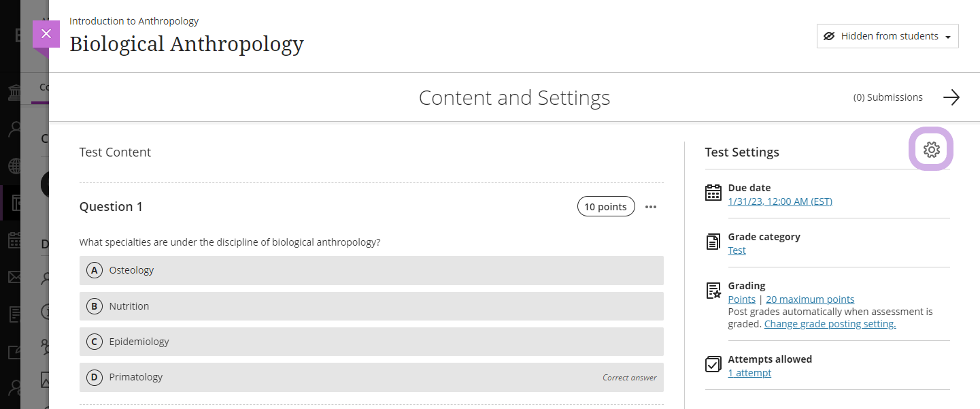Open the due date 1/31/23 link
The width and height of the screenshot is (980, 409).
pyautogui.click(x=780, y=201)
